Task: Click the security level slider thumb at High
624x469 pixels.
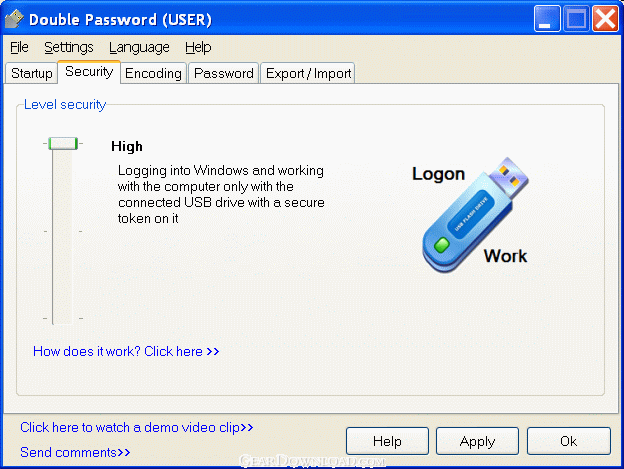Action: [x=63, y=144]
